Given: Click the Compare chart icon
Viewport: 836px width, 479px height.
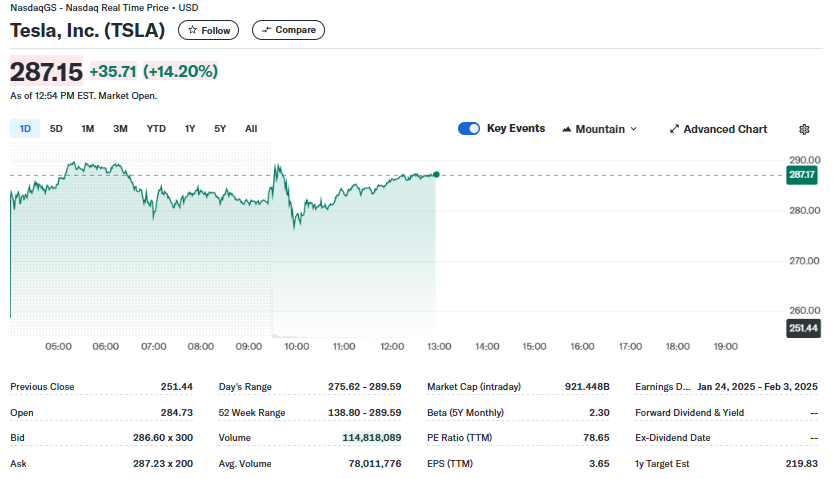Looking at the screenshot, I should pyautogui.click(x=266, y=30).
